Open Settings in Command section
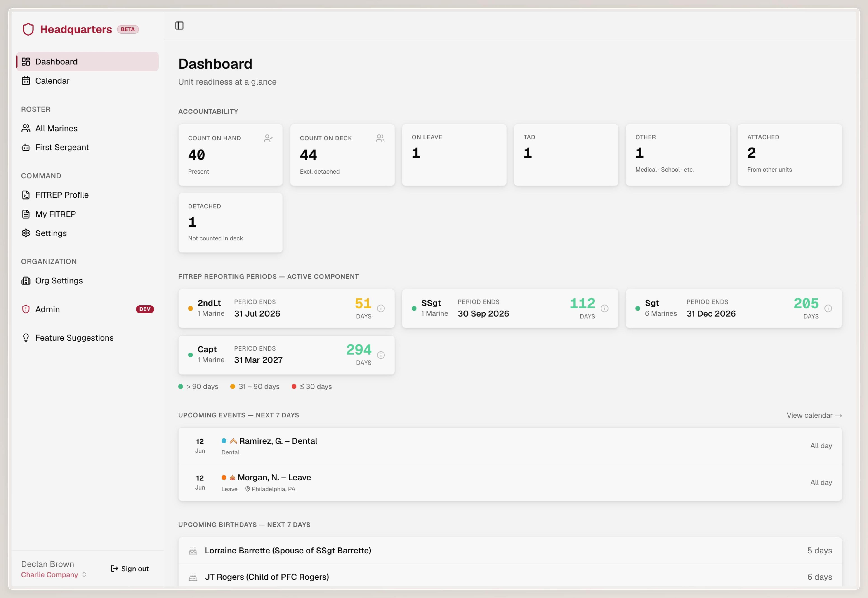This screenshot has height=598, width=868. tap(87, 233)
